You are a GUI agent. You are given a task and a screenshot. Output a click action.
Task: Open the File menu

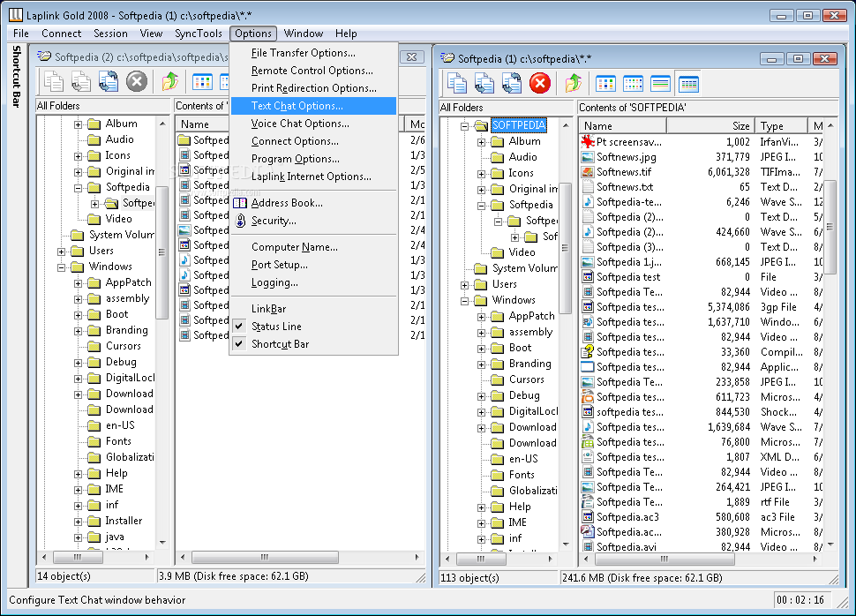[21, 34]
